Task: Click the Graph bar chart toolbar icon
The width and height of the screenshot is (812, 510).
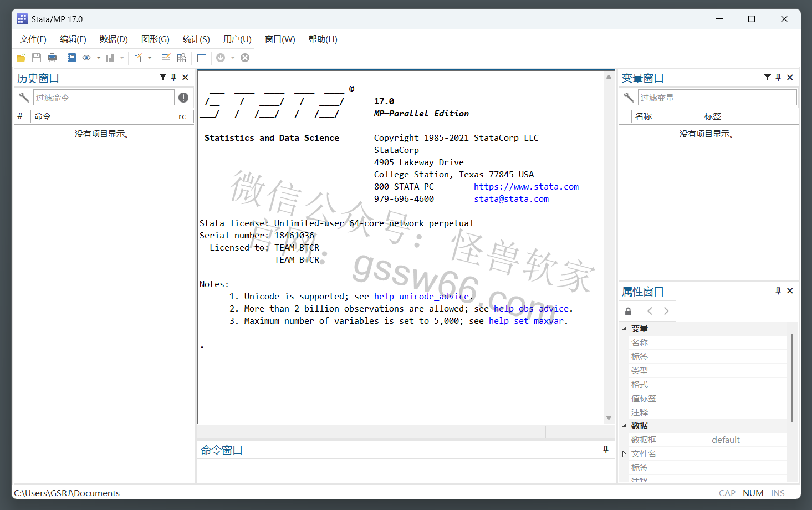Action: pos(110,58)
